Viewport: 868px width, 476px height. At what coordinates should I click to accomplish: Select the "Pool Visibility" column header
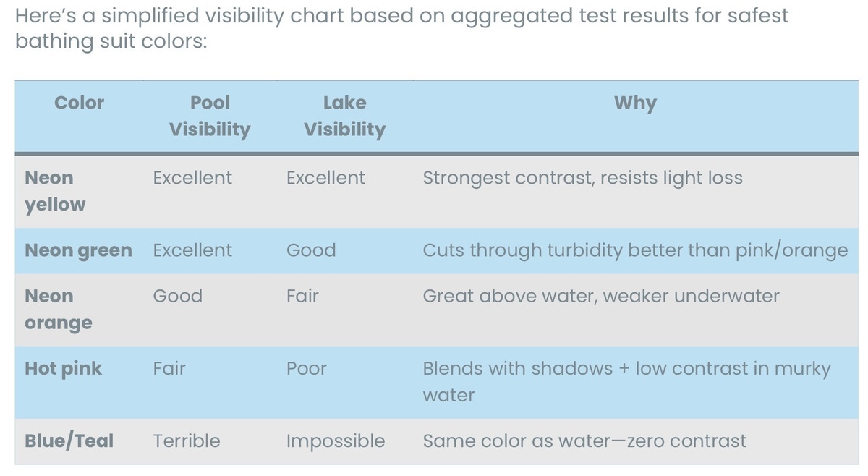[210, 116]
